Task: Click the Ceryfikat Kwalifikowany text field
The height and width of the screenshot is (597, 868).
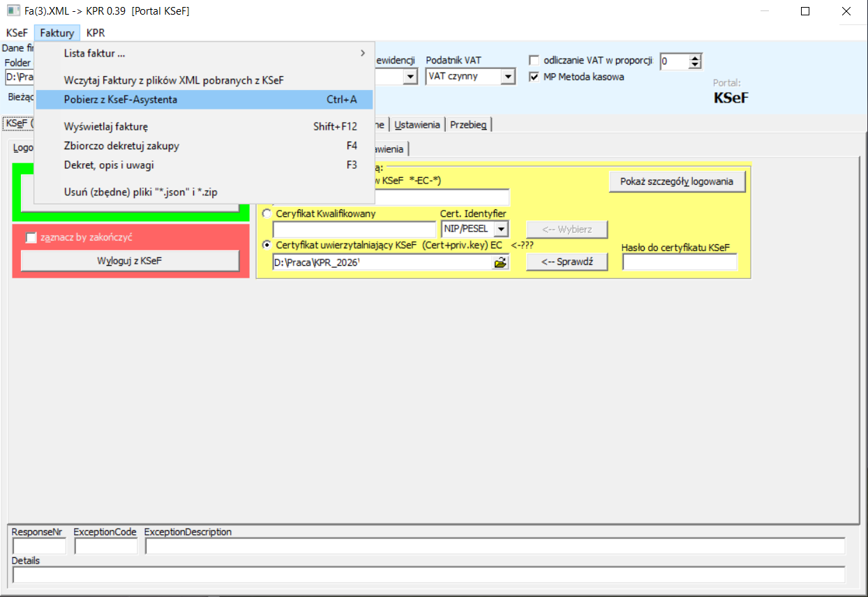Action: [x=354, y=229]
